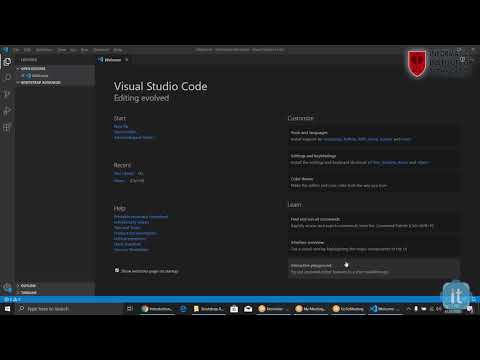The image size is (480, 360).
Task: Open the Extensions view
Action: [x=7, y=127]
